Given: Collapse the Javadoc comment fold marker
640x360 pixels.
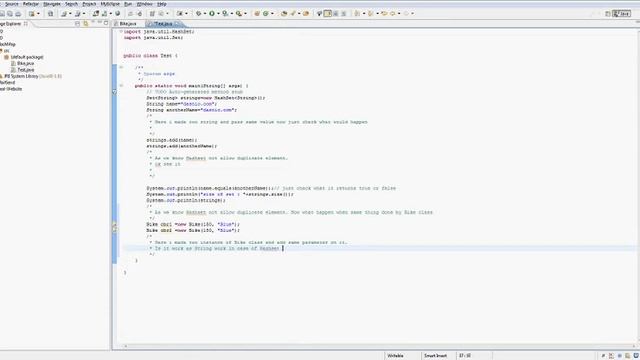Looking at the screenshot, I should pos(121,67).
